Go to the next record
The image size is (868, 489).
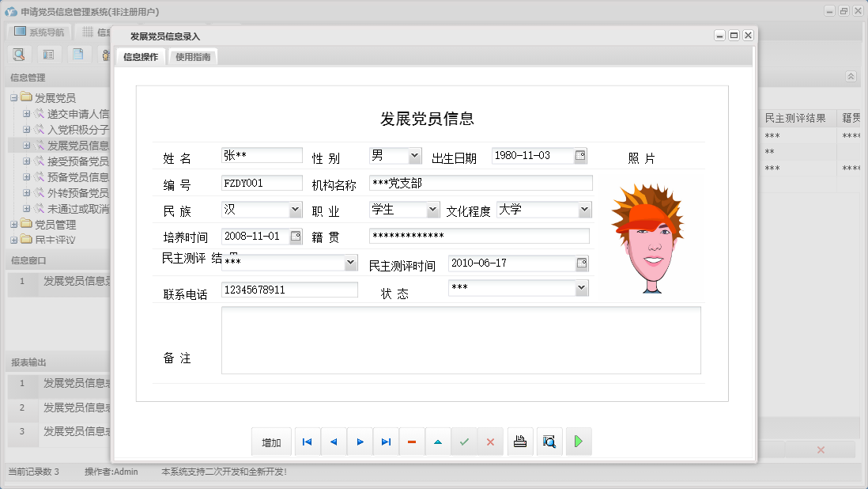(360, 442)
